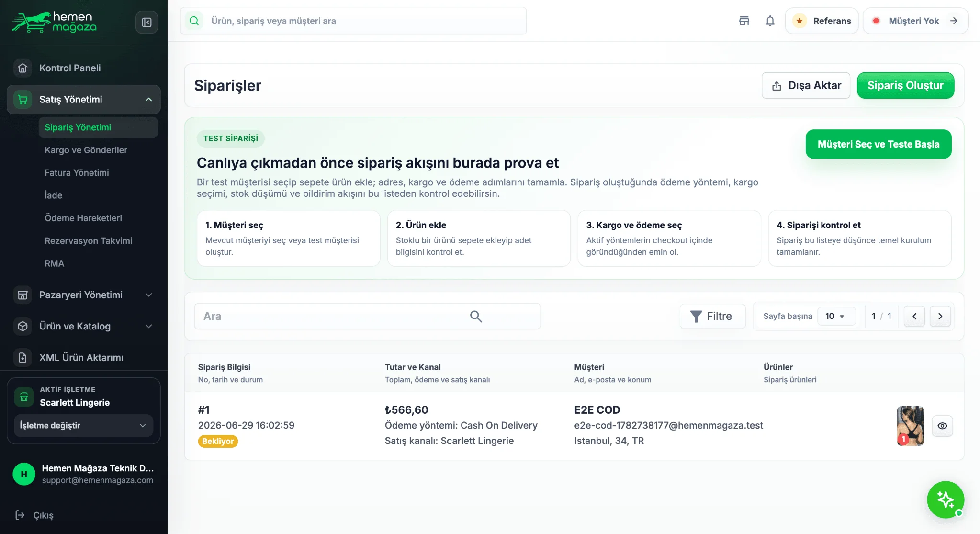This screenshot has width=980, height=534.
Task: Click the Pazaryeri Yönetimi store icon
Action: (x=23, y=295)
